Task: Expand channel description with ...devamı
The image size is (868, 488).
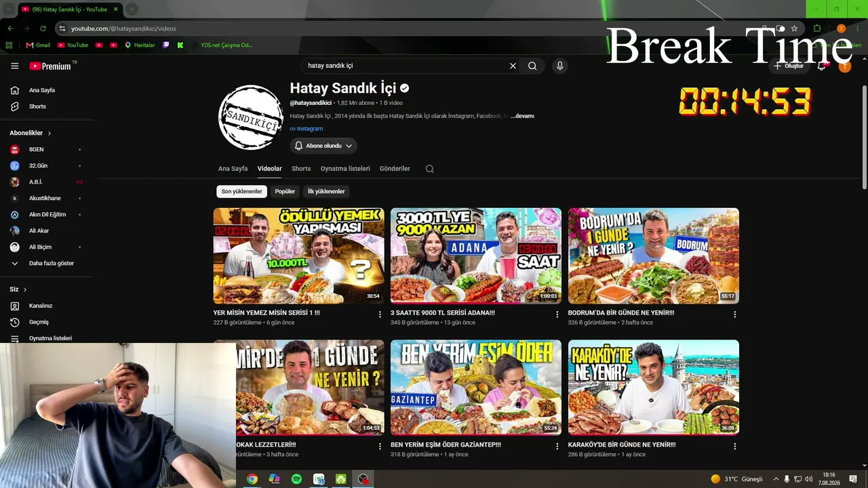Action: pyautogui.click(x=522, y=116)
